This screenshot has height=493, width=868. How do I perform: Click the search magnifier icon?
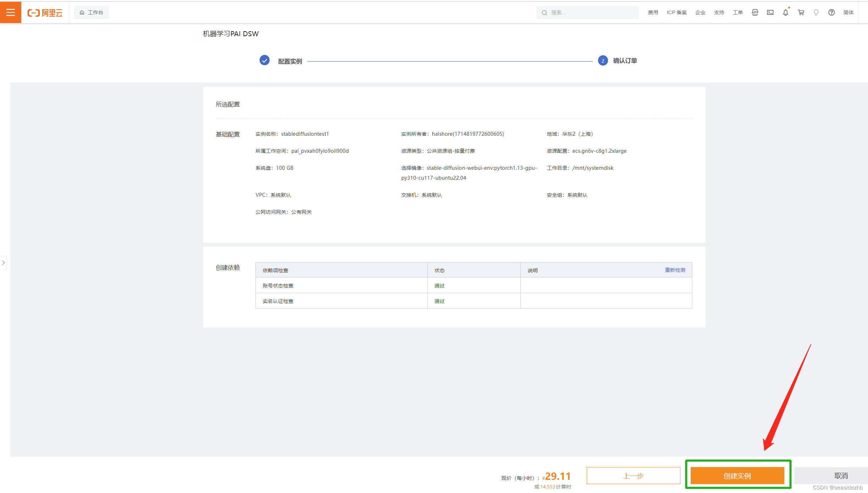544,12
